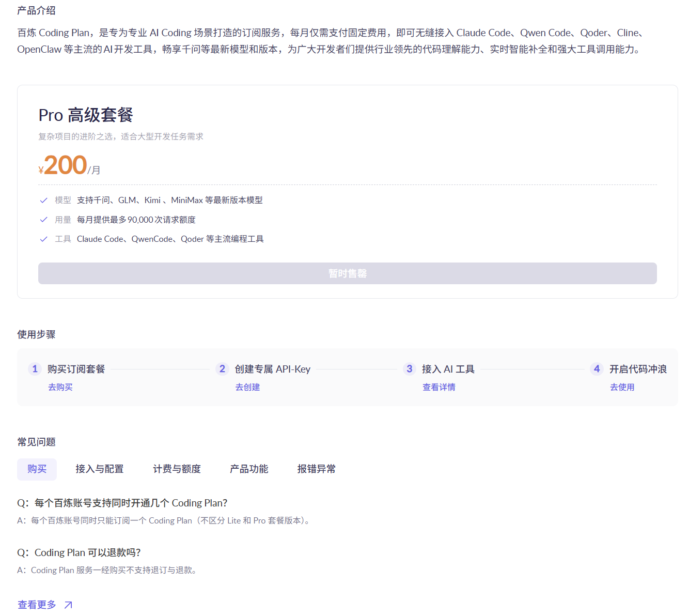The image size is (689, 616).
Task: Switch to the 报错异常 tab
Action: 317,469
